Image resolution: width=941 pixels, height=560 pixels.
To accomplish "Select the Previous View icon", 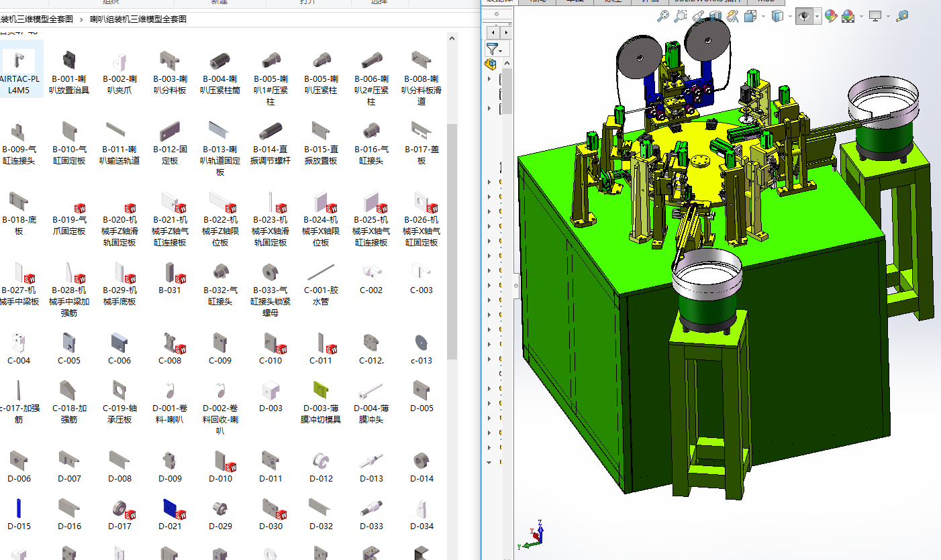I will coord(698,15).
